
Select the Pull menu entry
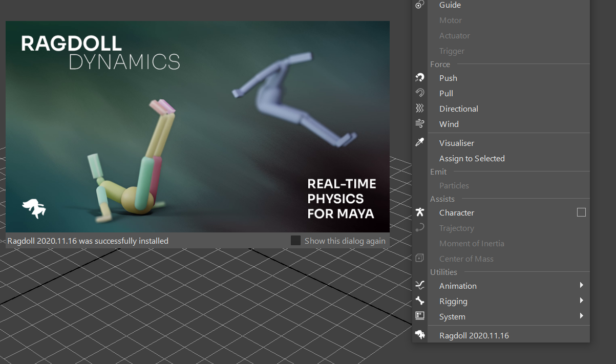pyautogui.click(x=446, y=93)
